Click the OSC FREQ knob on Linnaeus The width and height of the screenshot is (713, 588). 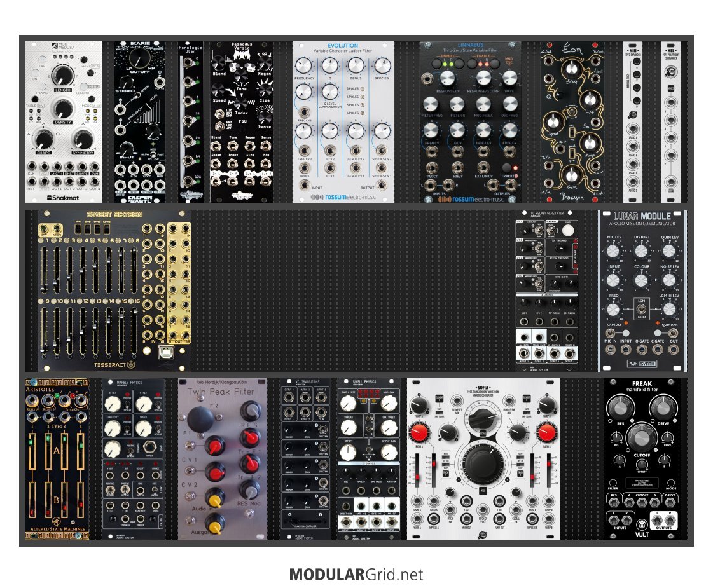[x=509, y=104]
